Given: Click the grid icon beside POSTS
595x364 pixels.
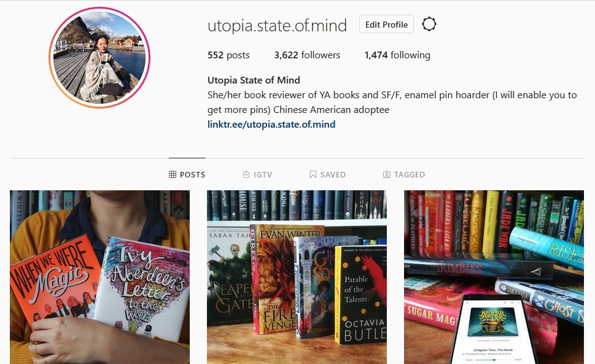Looking at the screenshot, I should (x=173, y=174).
